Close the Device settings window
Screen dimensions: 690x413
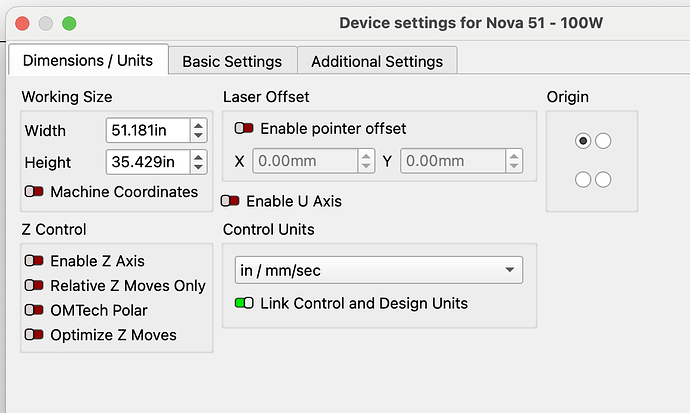click(x=22, y=23)
